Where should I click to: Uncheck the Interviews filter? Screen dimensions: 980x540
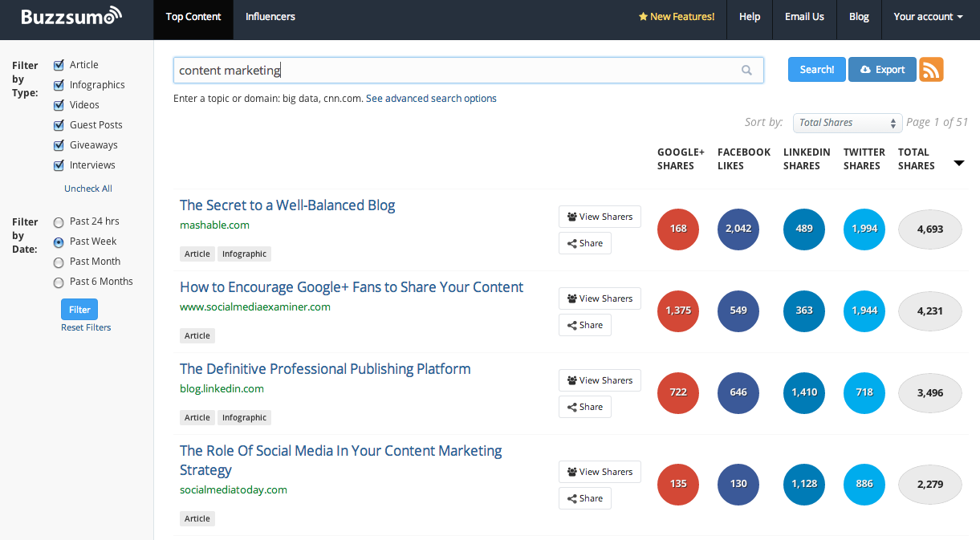coord(59,165)
